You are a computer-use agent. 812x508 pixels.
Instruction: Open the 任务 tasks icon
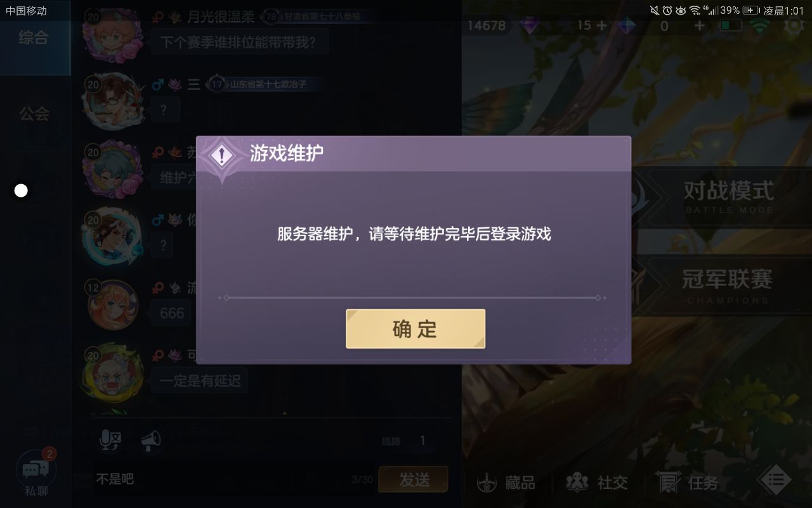coord(688,483)
